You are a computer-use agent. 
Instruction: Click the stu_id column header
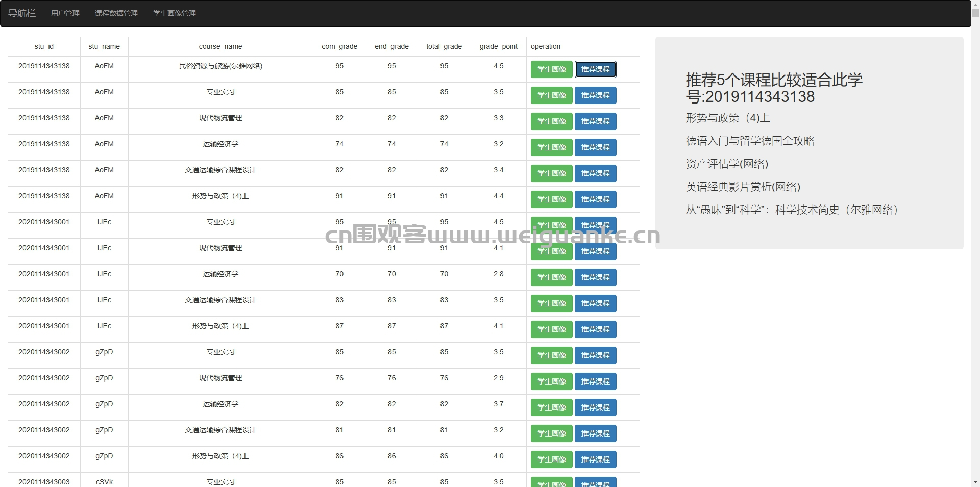pyautogui.click(x=44, y=46)
